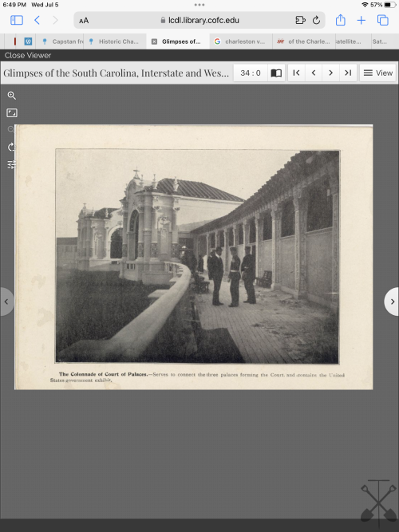
Task: Jump to first page icon
Action: point(296,73)
